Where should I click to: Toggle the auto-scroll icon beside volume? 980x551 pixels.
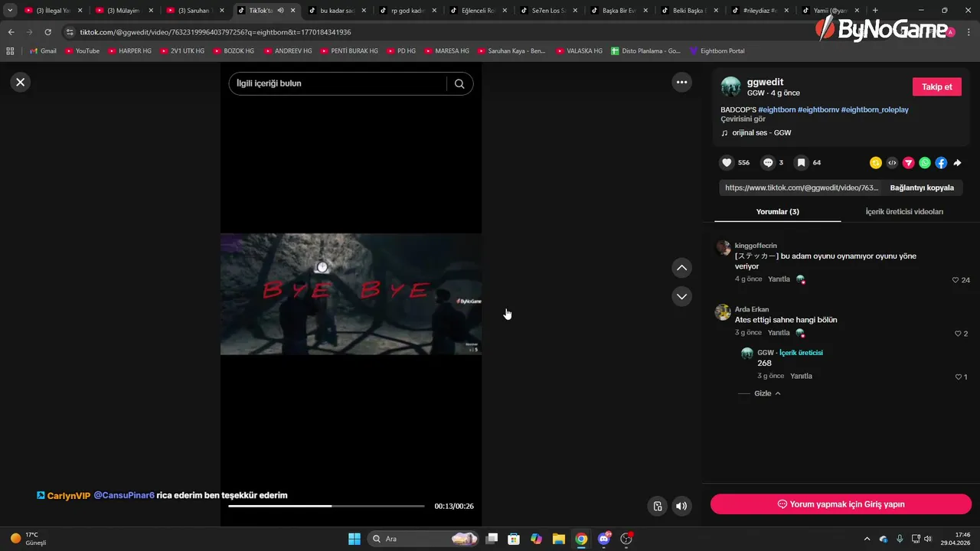[x=657, y=506]
